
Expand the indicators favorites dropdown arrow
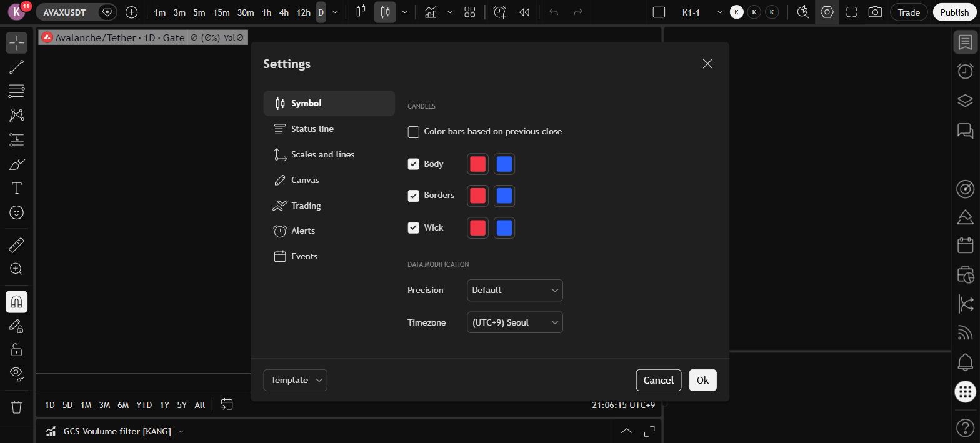click(x=449, y=12)
